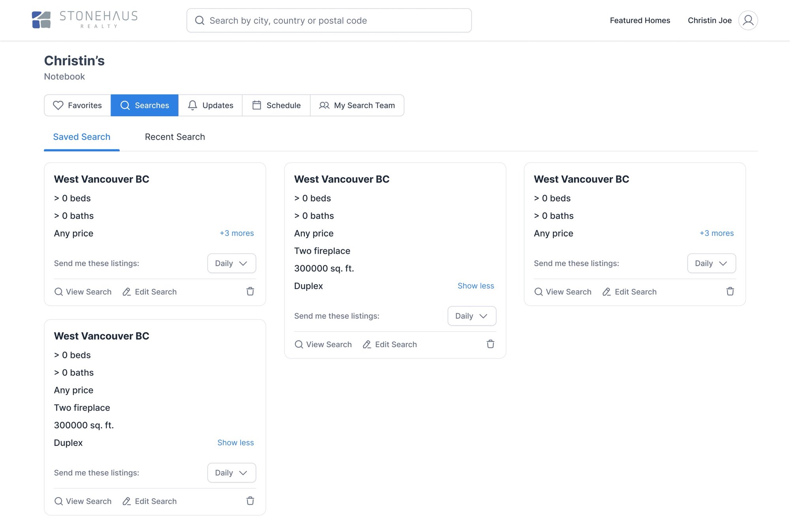The image size is (790, 532).
Task: Open the My Search Team tab
Action: [357, 105]
